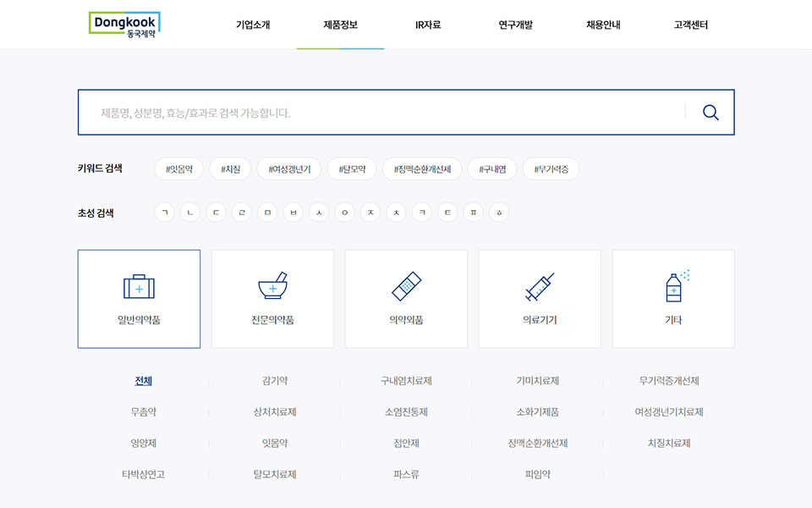Select the 치질치료제 subcategory link
Viewport: 812px width, 508px height.
pyautogui.click(x=668, y=443)
